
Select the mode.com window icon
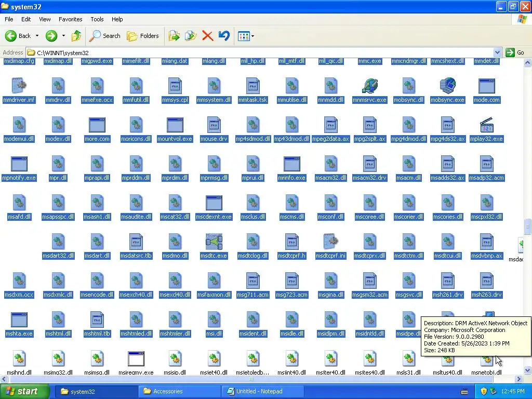[x=486, y=85]
